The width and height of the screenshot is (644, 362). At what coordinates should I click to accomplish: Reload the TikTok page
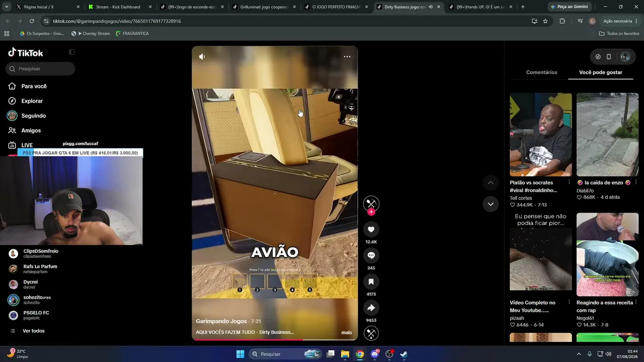(x=32, y=21)
